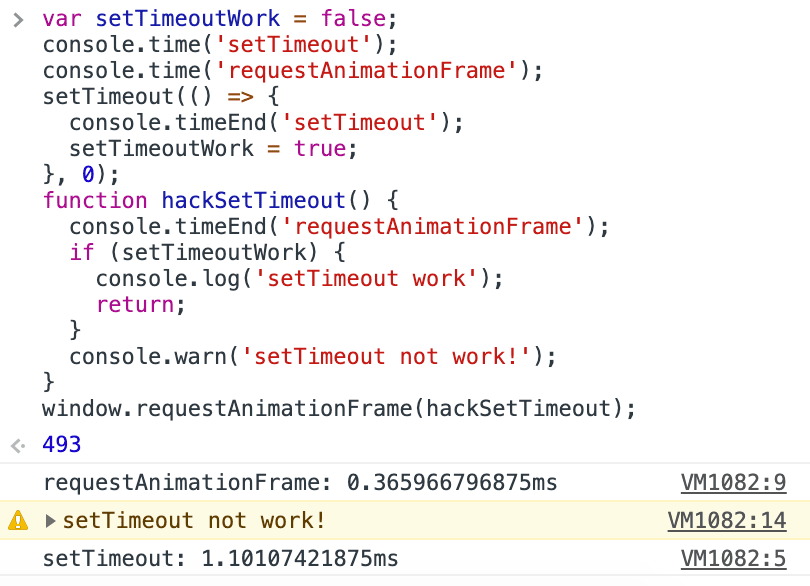Click the 'requestAnimationFrame: 0.365966796875ms' log message
Image resolution: width=810 pixels, height=586 pixels.
300,483
